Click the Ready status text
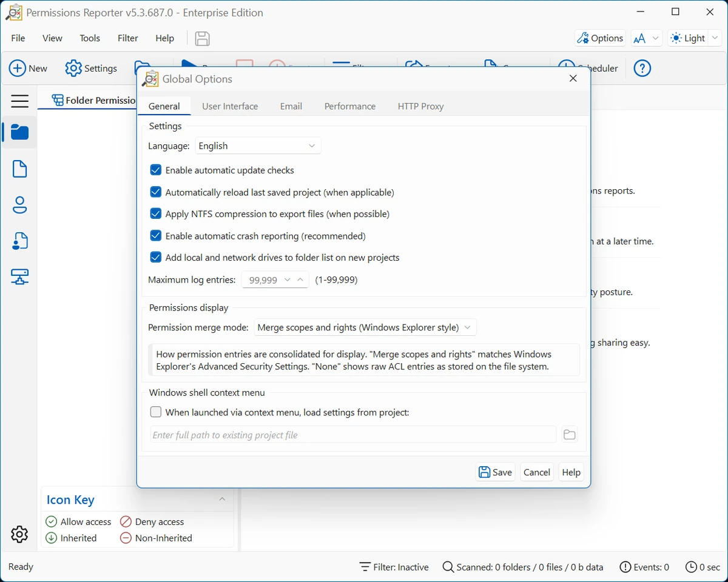Image resolution: width=728 pixels, height=582 pixels. tap(21, 567)
